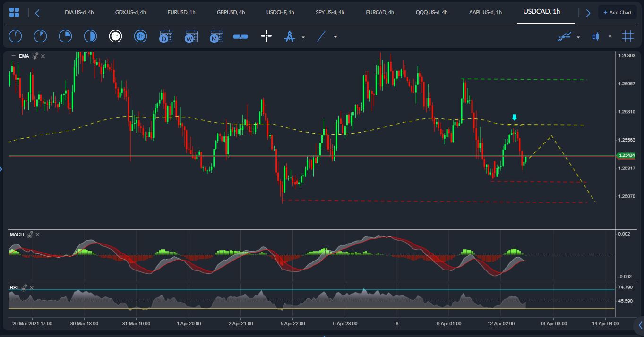
Task: Open the indicators chart-lines icon
Action: (564, 36)
